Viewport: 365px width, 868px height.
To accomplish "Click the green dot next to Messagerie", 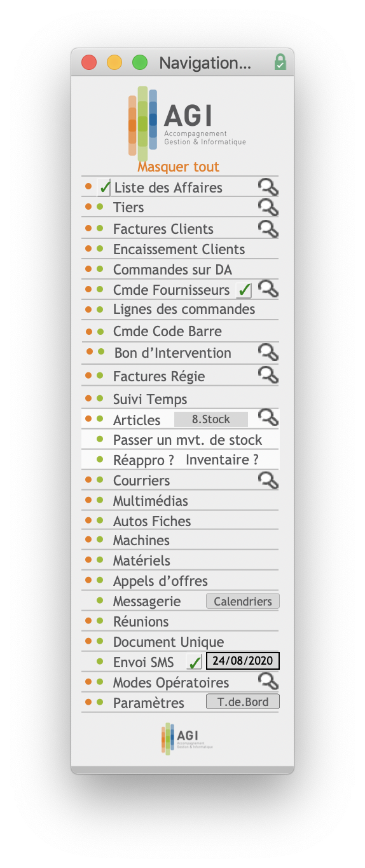I will [100, 600].
